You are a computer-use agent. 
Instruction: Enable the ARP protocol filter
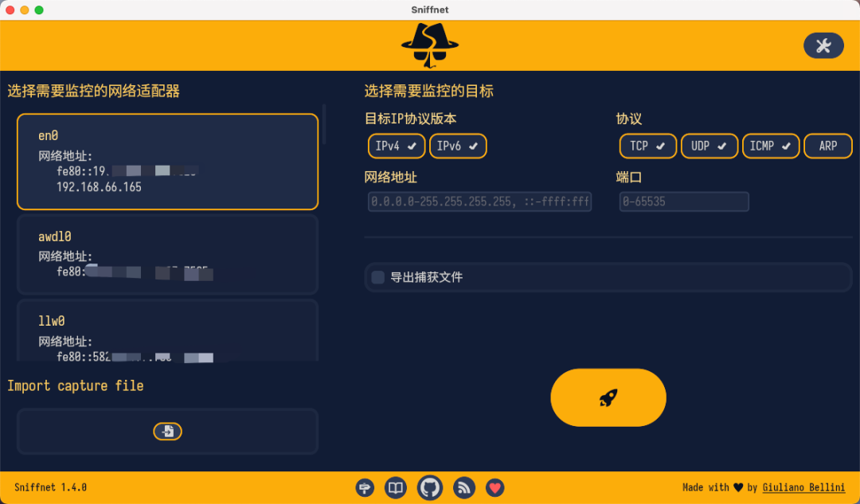pos(828,147)
